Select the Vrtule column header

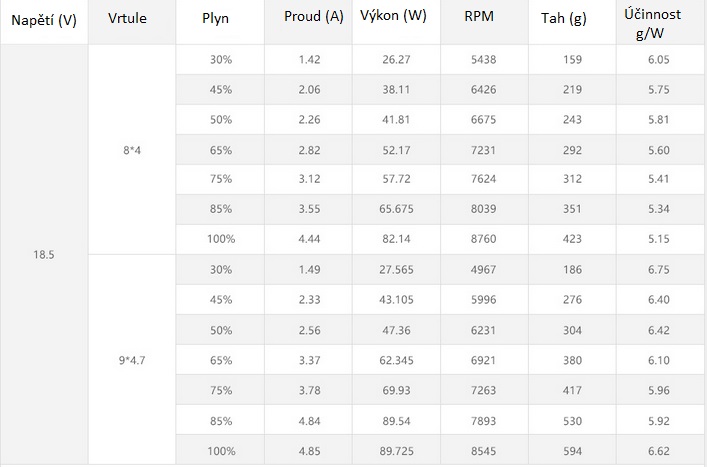pyautogui.click(x=131, y=21)
